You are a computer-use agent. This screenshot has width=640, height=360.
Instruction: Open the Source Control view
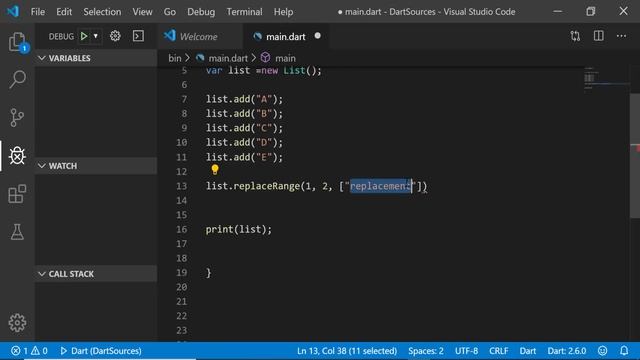[17, 118]
